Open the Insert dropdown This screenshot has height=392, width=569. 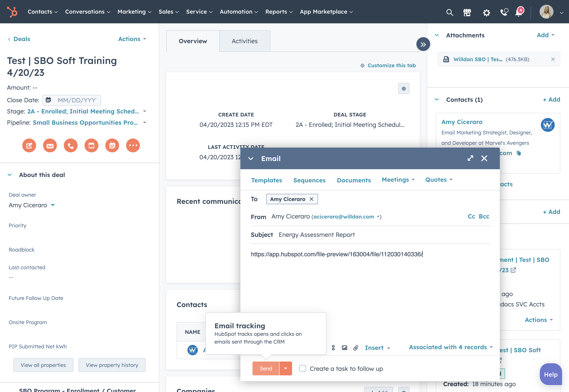point(377,348)
